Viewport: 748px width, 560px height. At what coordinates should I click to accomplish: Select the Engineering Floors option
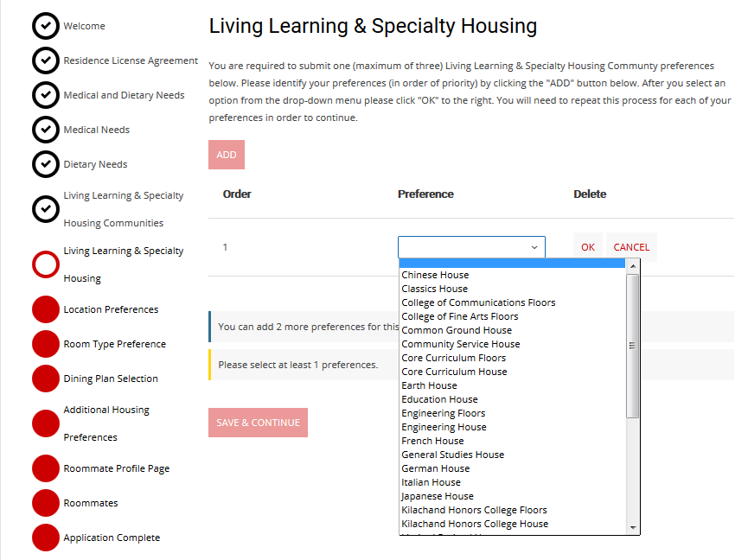coord(444,413)
